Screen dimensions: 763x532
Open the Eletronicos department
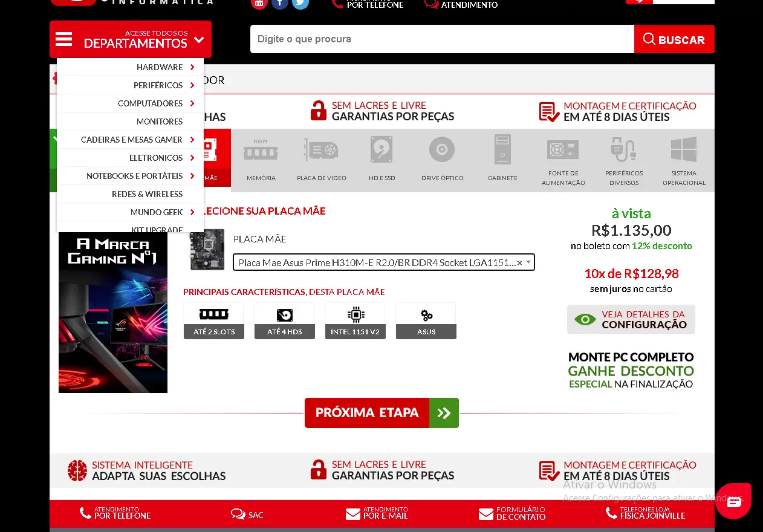[156, 158]
